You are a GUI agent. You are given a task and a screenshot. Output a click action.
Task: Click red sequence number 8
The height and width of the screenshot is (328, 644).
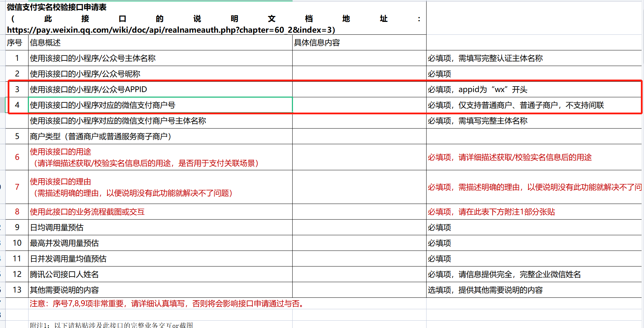(x=17, y=212)
